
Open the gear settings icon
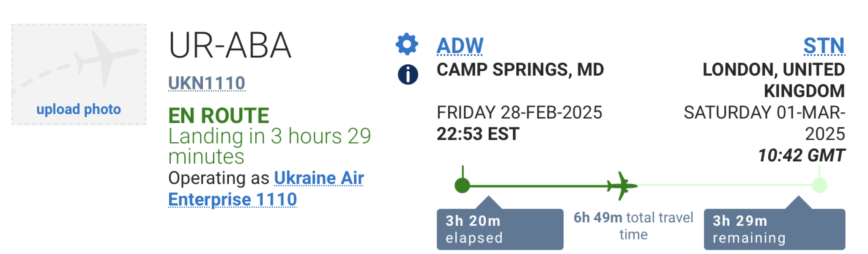click(407, 44)
